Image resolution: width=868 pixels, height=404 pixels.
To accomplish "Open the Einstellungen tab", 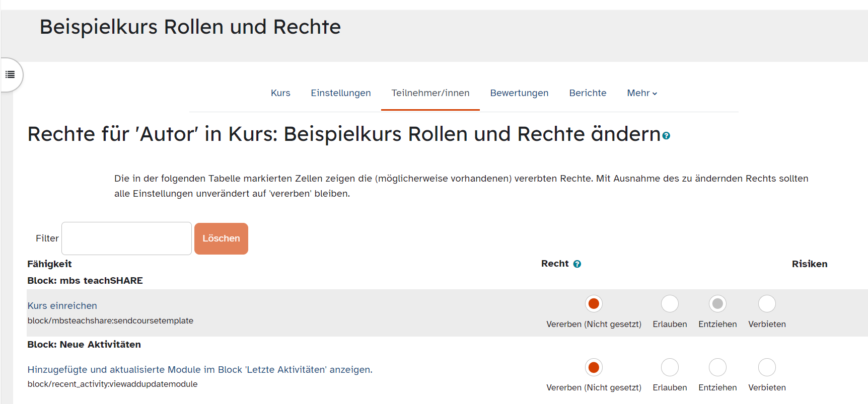I will click(x=340, y=93).
